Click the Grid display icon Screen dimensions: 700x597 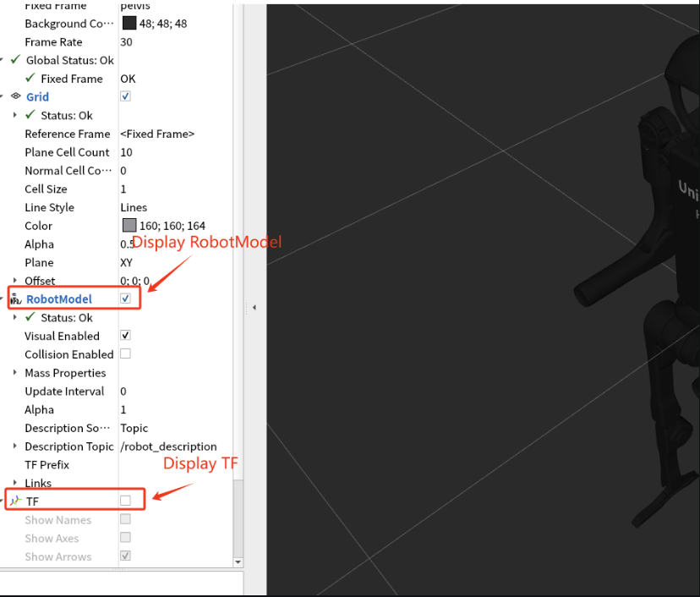15,96
